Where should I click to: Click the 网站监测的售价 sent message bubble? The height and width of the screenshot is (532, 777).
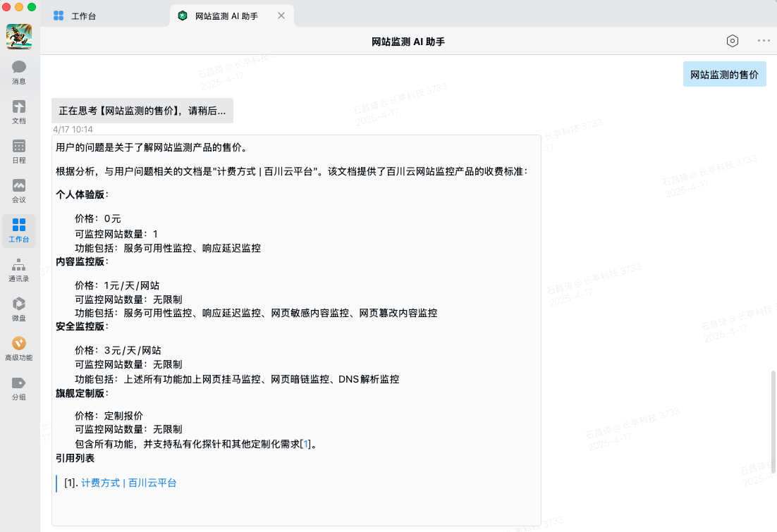tap(724, 75)
